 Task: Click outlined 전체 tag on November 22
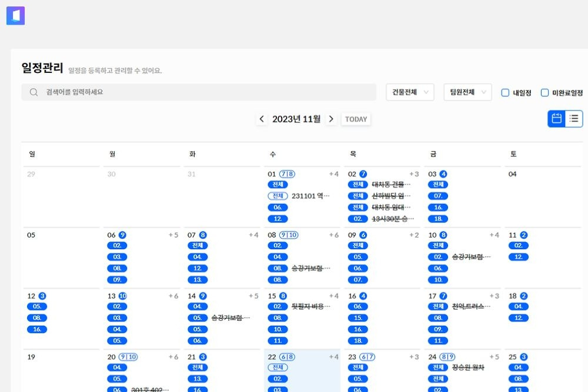click(x=278, y=368)
